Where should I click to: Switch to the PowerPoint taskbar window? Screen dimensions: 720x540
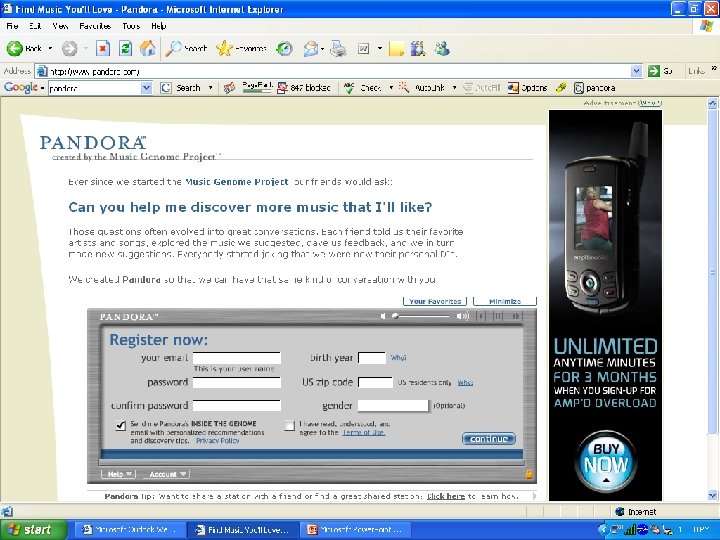tap(354, 529)
